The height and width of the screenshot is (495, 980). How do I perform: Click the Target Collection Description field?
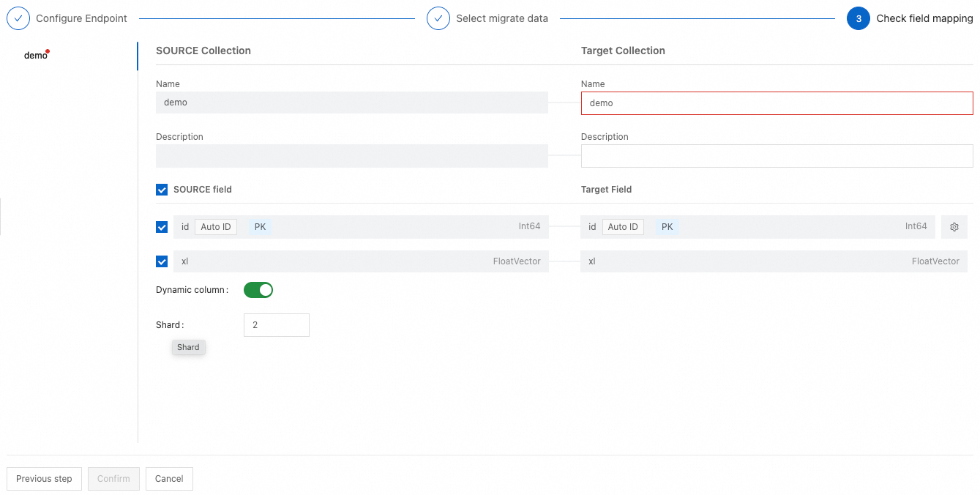click(777, 156)
